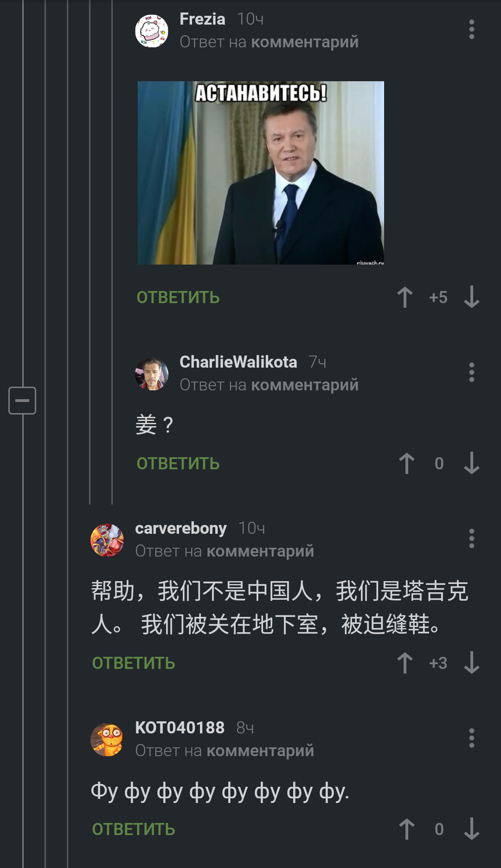Upvote Frezia's comment

[x=405, y=297]
